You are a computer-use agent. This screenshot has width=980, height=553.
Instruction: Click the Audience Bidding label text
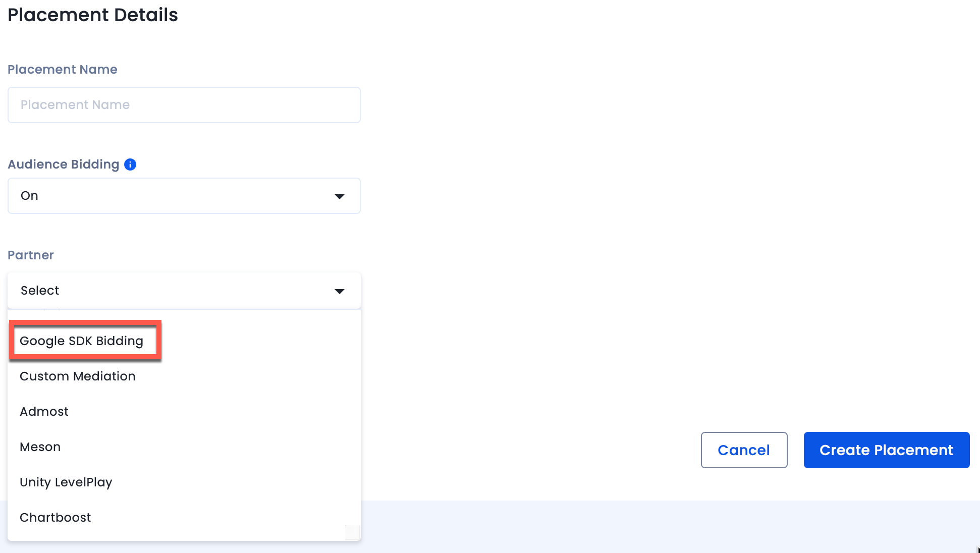(64, 164)
